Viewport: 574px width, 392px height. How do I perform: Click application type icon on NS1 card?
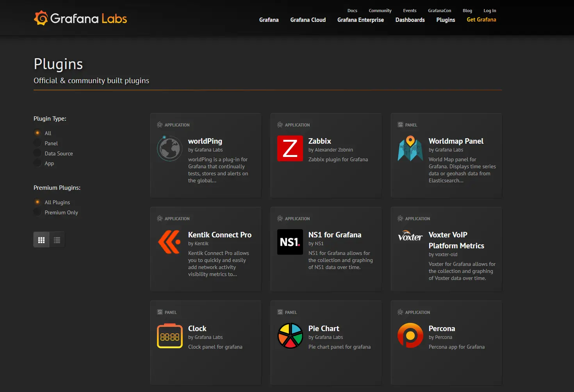[280, 219]
